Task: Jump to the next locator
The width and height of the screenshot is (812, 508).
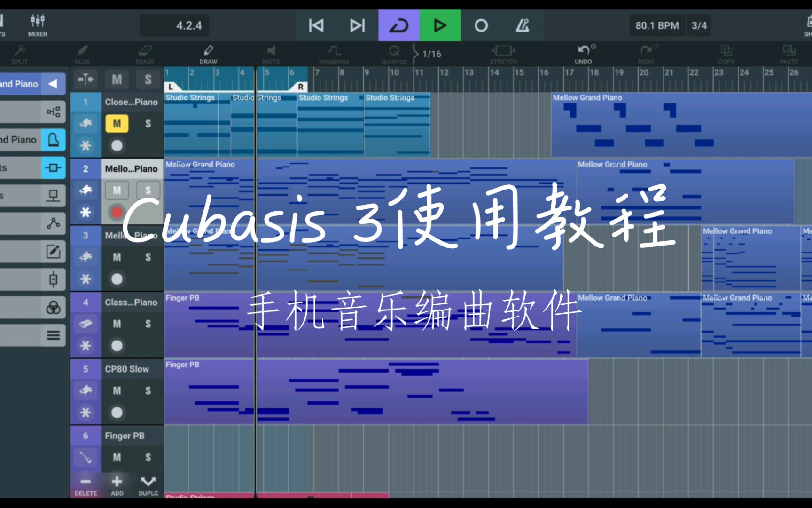Action: tap(357, 25)
